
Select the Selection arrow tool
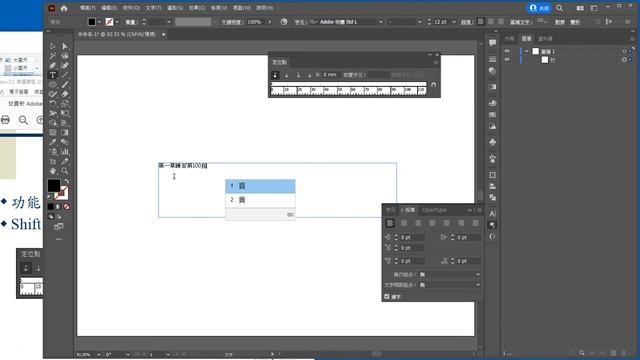[x=53, y=46]
